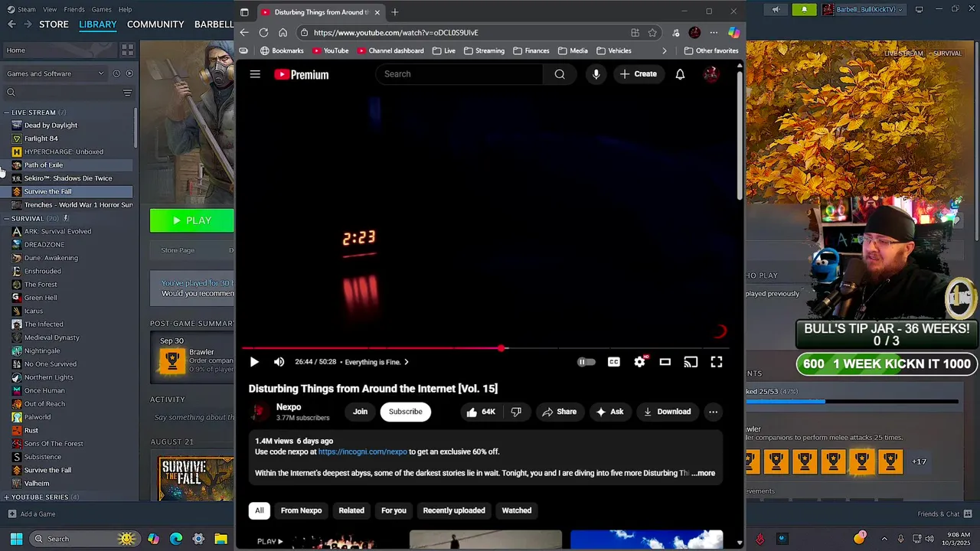Enter fullscreen video mode
Screen dimensions: 980x551
point(717,362)
